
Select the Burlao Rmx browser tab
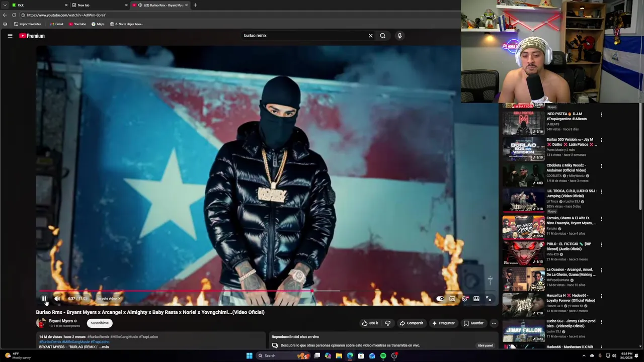pos(160,5)
